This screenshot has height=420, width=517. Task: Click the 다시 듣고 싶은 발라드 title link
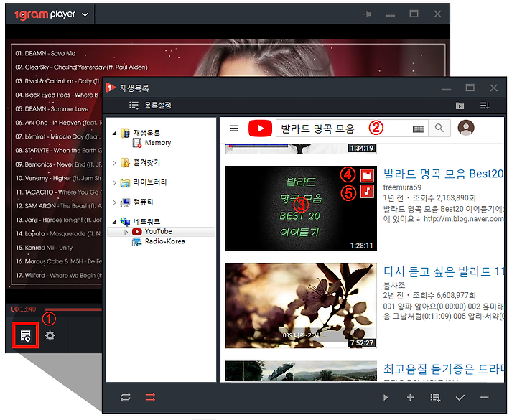tap(443, 271)
